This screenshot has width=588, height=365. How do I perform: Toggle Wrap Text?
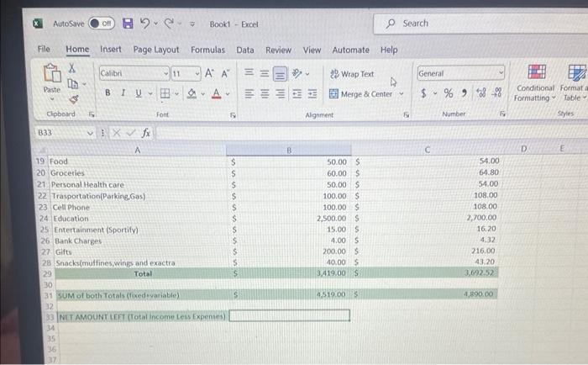tap(352, 74)
